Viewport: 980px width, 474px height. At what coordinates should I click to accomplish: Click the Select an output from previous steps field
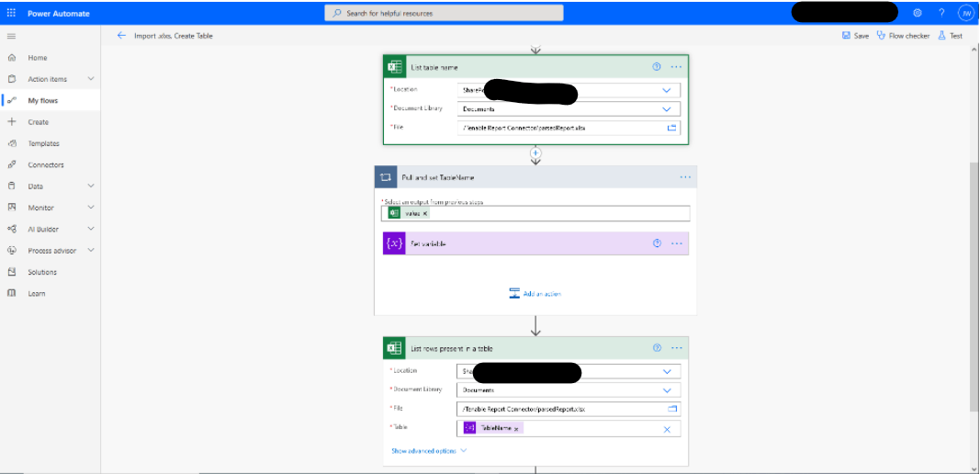point(535,214)
